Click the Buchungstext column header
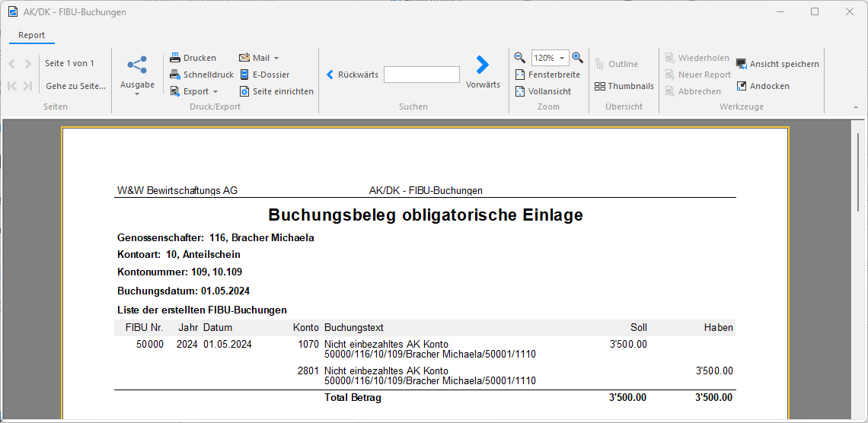The height and width of the screenshot is (423, 868). 354,328
